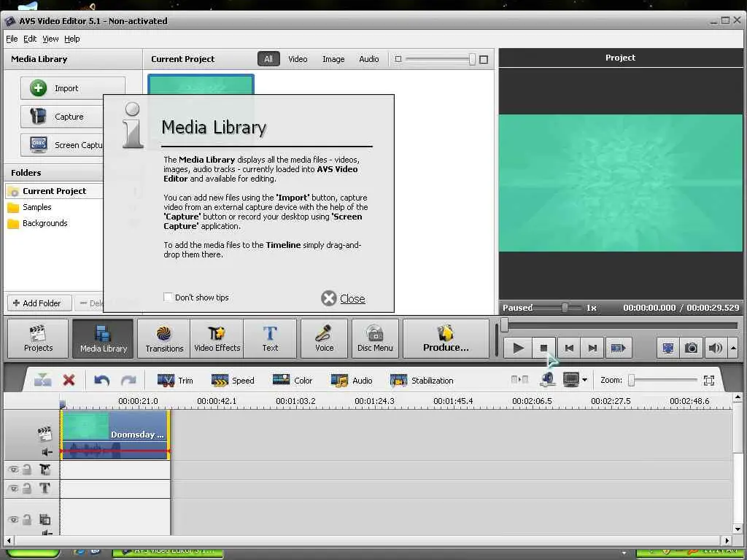Tick the Don't show tips checkbox
Screen dimensions: 747x560
click(x=168, y=297)
